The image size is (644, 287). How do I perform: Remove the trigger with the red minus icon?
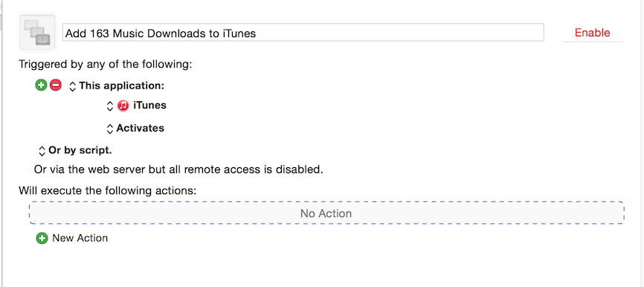pos(56,86)
